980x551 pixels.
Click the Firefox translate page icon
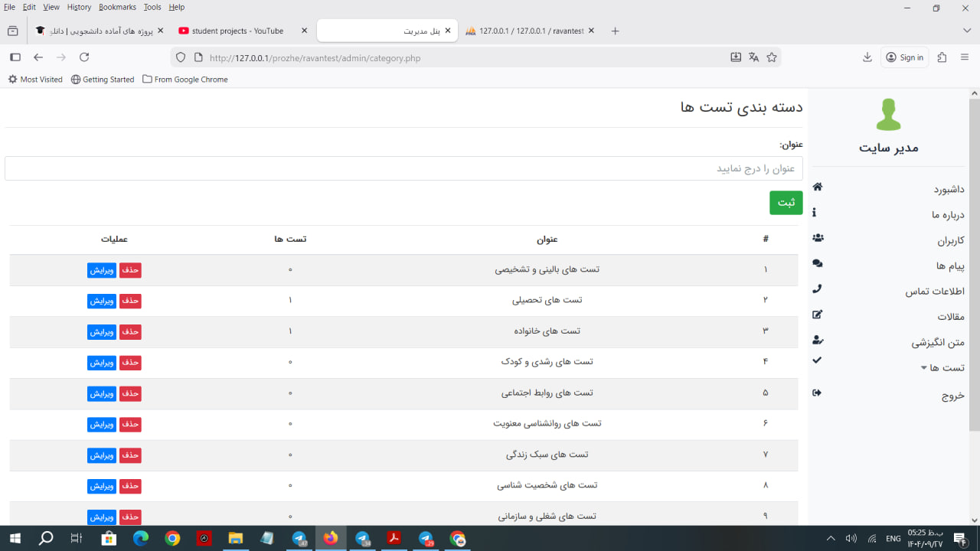[753, 57]
